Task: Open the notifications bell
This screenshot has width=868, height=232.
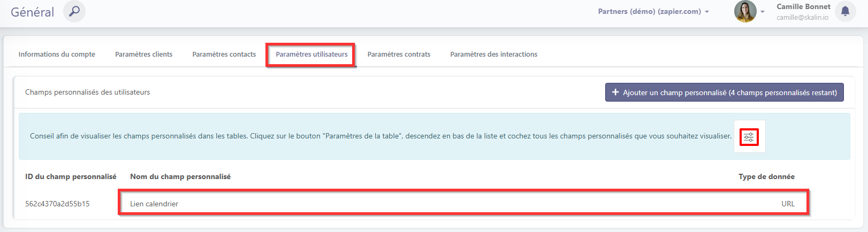Action: (845, 11)
